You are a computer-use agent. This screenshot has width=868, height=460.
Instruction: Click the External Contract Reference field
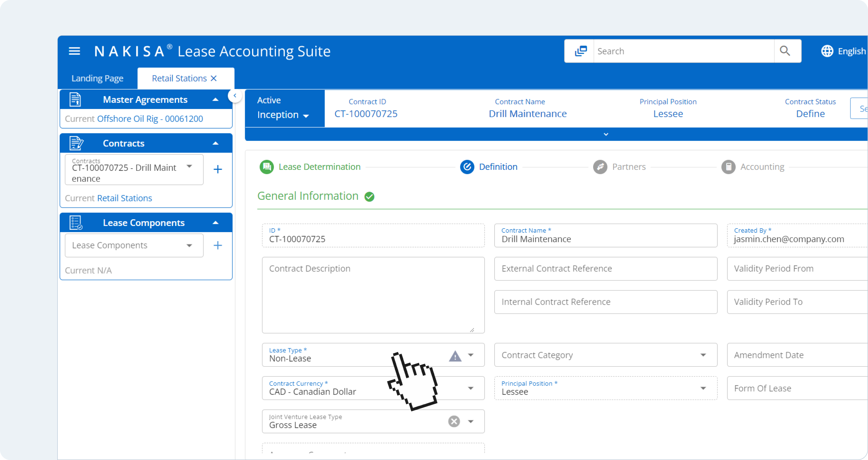click(x=606, y=269)
